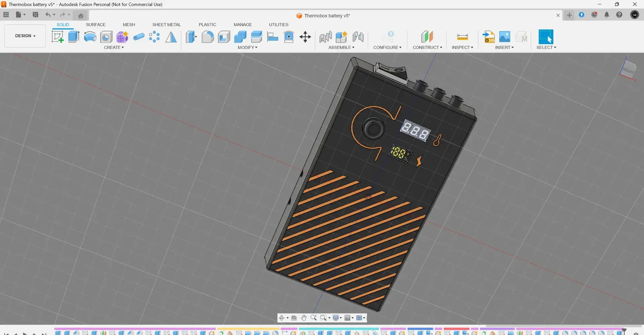Select the Hole tool
The image size is (644, 335).
106,37
